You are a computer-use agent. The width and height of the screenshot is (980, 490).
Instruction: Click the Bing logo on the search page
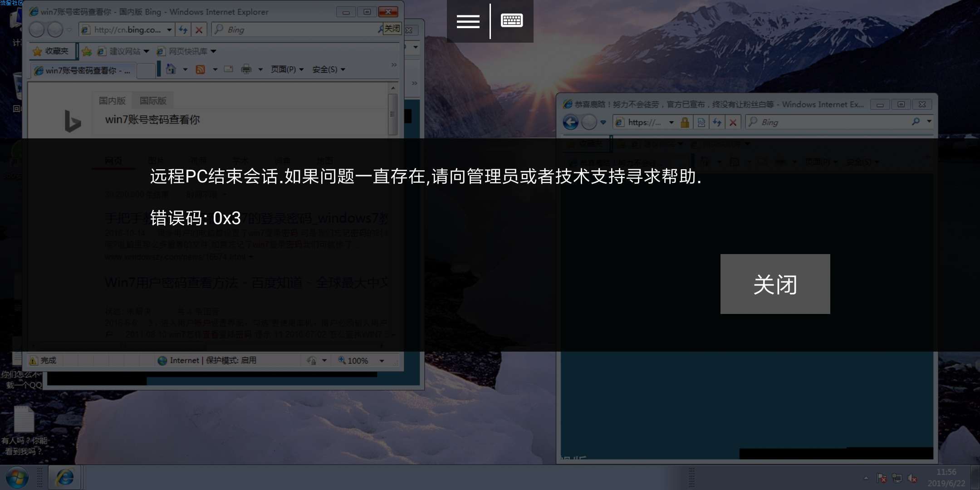(72, 121)
